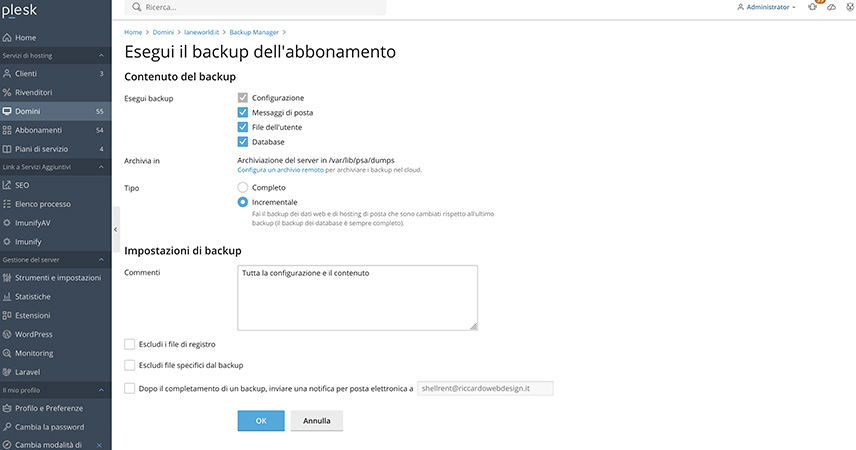Open the Monitoring magnifier icon
The width and height of the screenshot is (856, 450).
click(x=7, y=353)
